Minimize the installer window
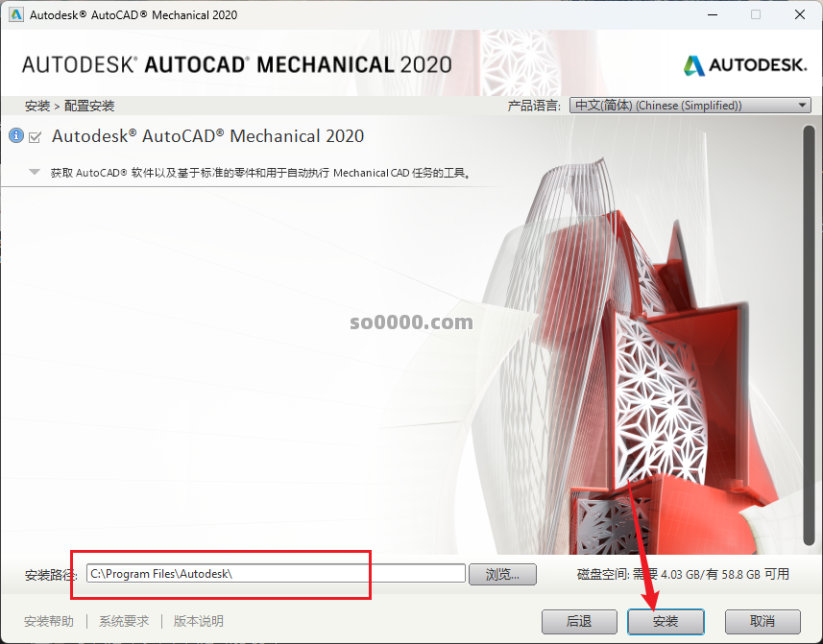This screenshot has height=644, width=823. tap(713, 15)
